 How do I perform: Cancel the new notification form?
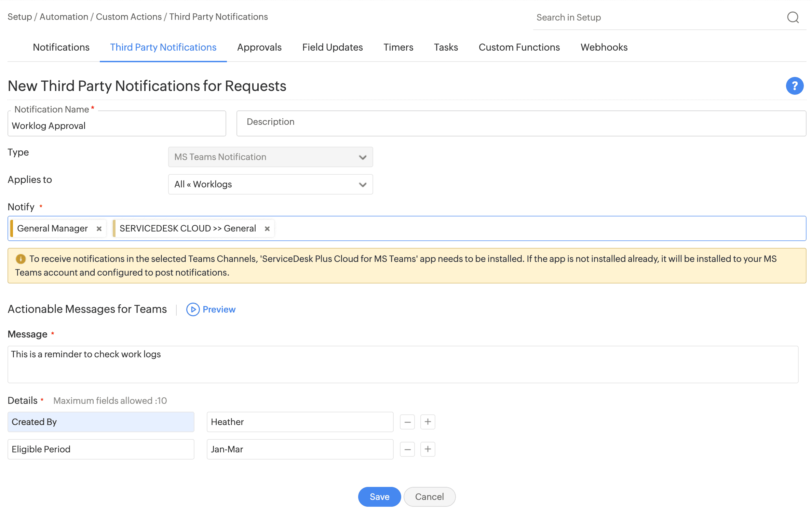(429, 497)
